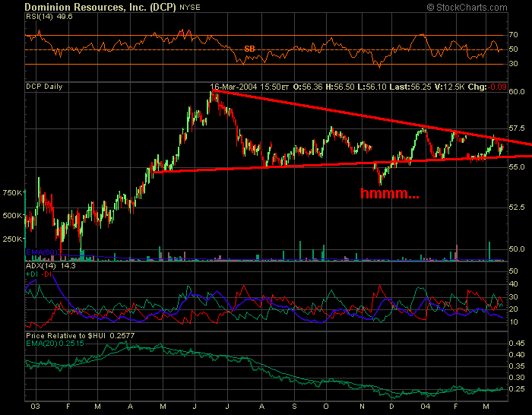The width and height of the screenshot is (532, 415).
Task: Click the NYSE exchange label
Action: 190,8
